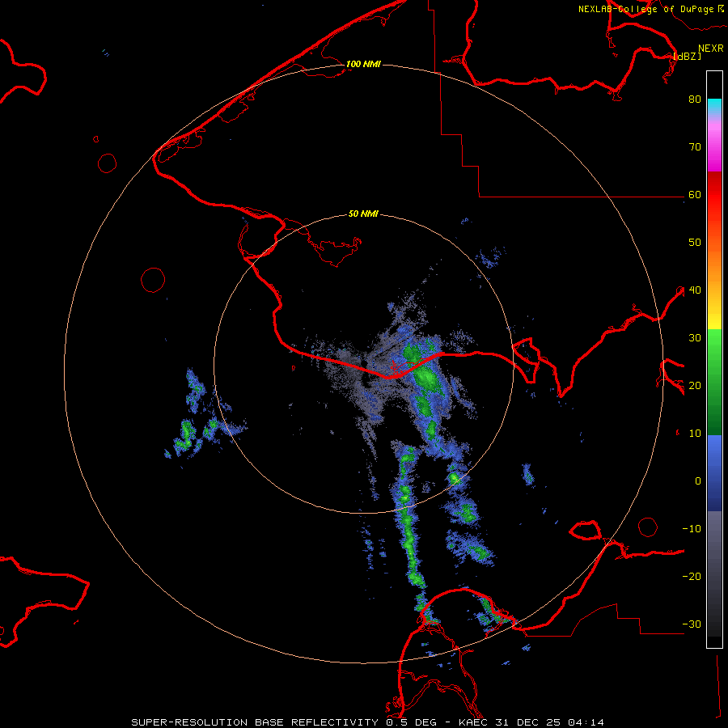Viewport: 728px width, 728px height.
Task: Click the 10 value on the dBZ scale
Action: pos(695,434)
